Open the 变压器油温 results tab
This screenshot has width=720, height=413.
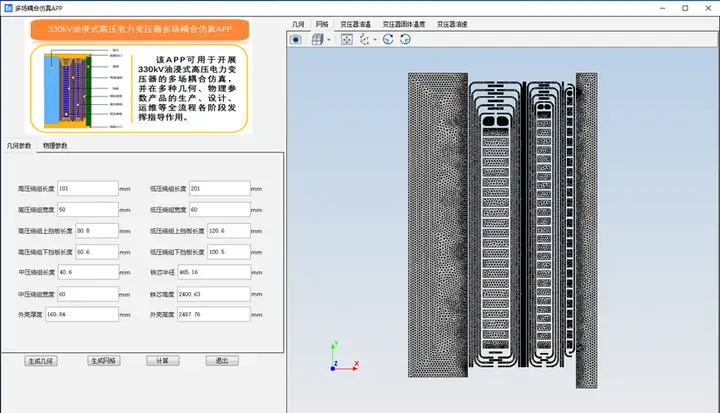click(x=355, y=24)
